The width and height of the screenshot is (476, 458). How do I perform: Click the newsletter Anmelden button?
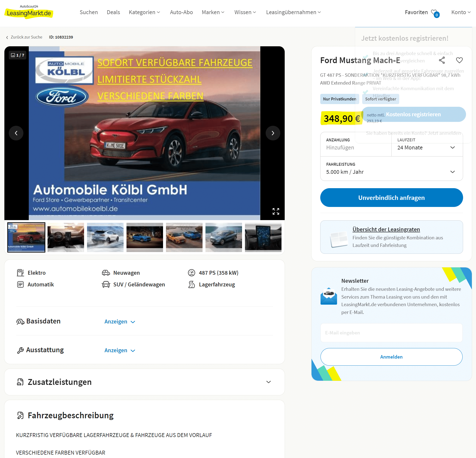click(391, 357)
